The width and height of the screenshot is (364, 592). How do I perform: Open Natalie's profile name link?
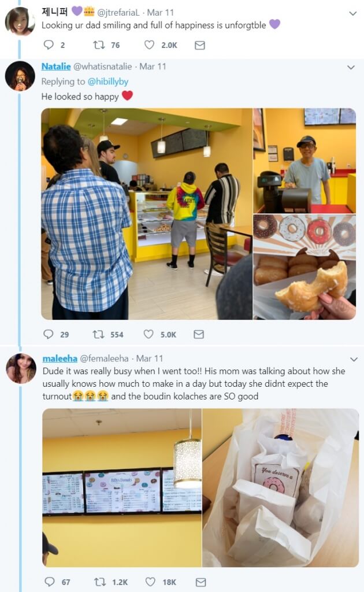click(56, 66)
